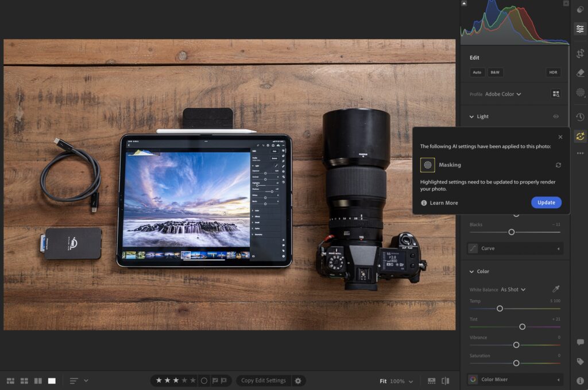The image size is (588, 390).
Task: Enable HDR editing mode
Action: pyautogui.click(x=552, y=72)
